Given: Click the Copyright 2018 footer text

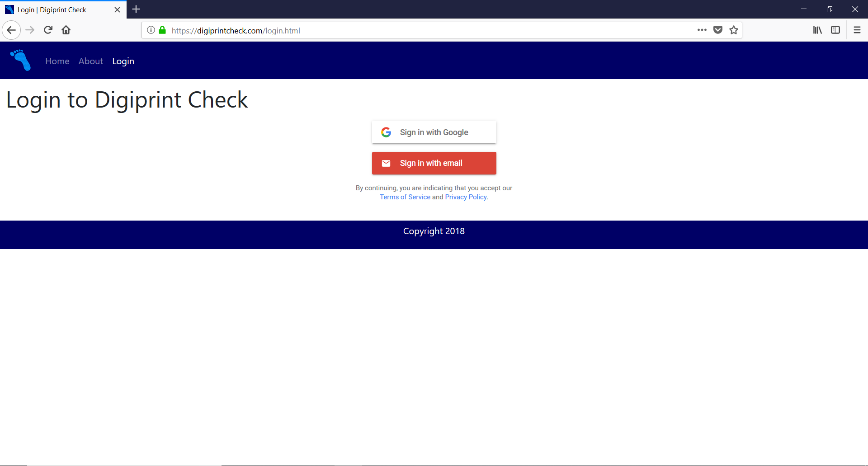Looking at the screenshot, I should pos(434,231).
